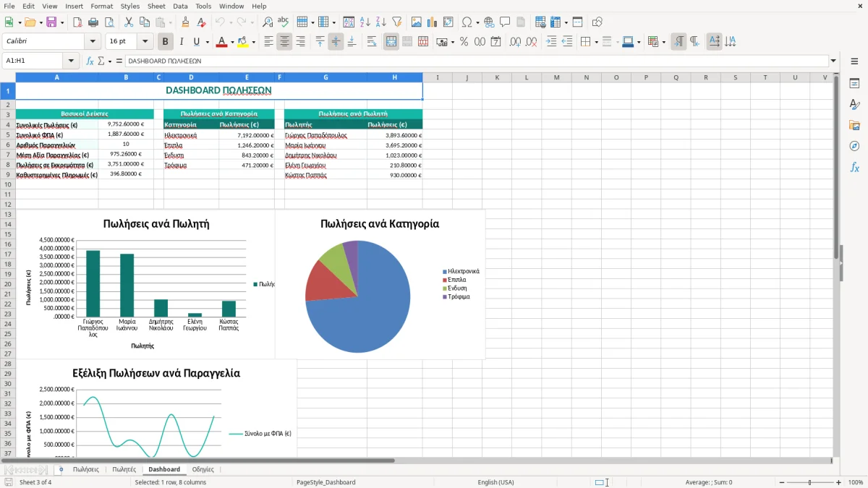Viewport: 868px width, 488px height.
Task: Toggle Print Preview
Action: pos(109,22)
